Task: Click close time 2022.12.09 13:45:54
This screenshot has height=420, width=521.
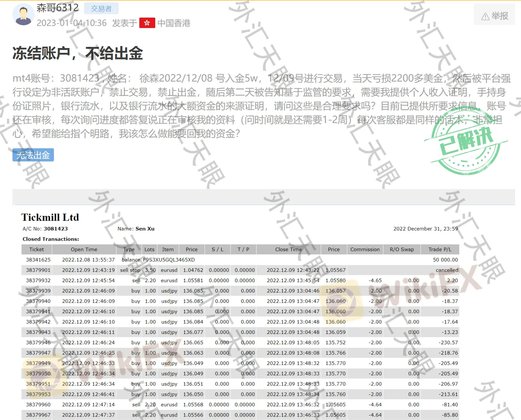Action: pyautogui.click(x=293, y=281)
